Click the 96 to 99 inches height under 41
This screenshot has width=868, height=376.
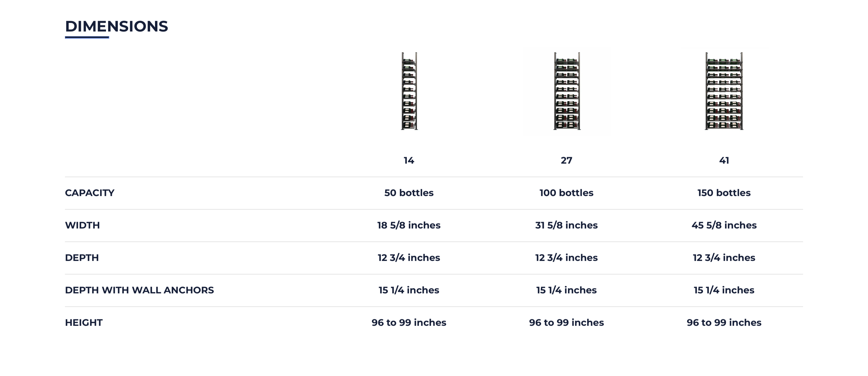click(724, 323)
